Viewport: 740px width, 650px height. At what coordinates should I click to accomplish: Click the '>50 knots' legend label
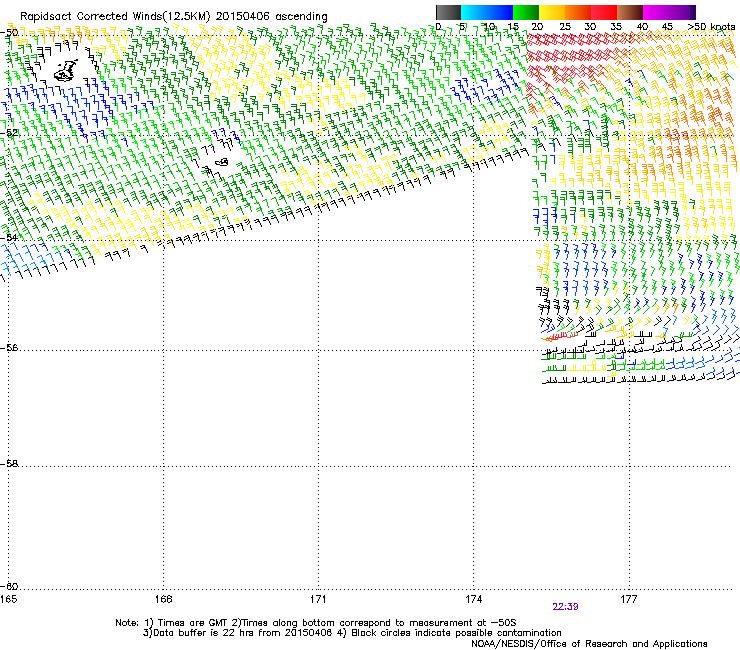click(711, 26)
